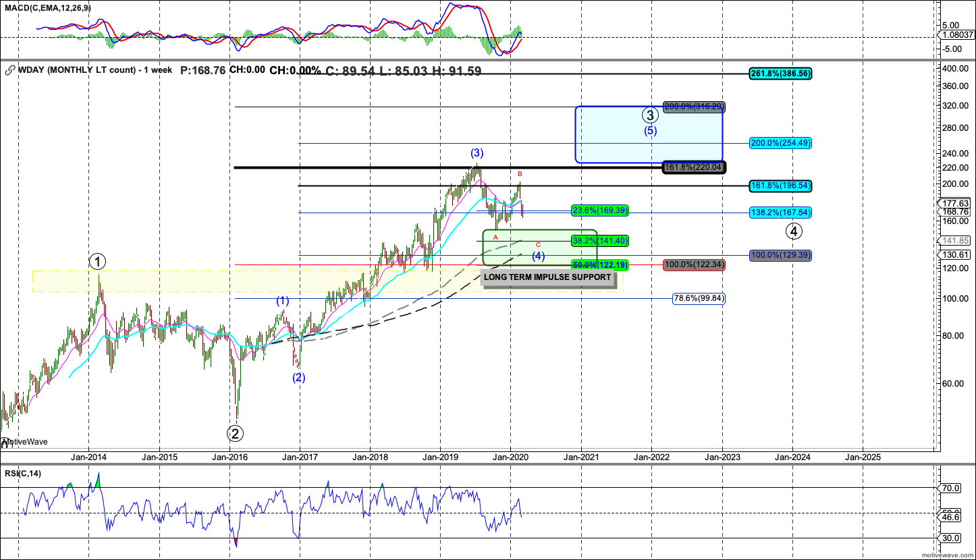Select the 23.6%(169.39) retracement label

click(600, 210)
